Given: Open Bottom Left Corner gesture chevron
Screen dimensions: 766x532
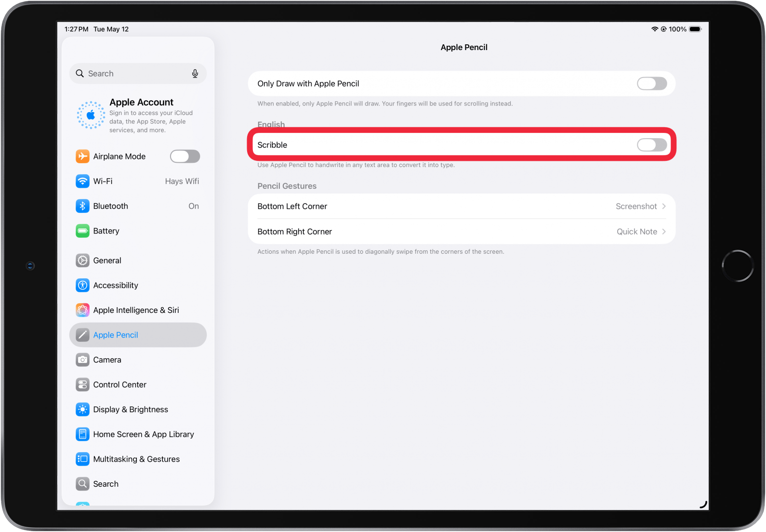Looking at the screenshot, I should coord(664,206).
